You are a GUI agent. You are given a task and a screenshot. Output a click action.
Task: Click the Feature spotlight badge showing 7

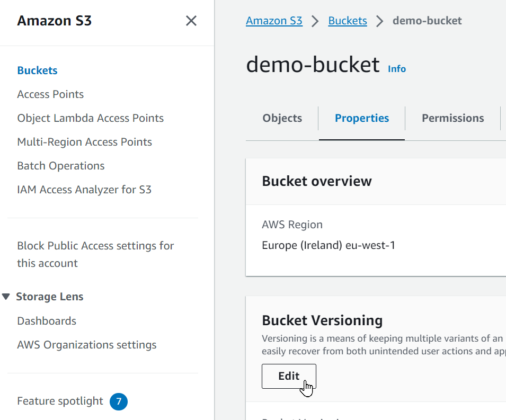tap(119, 401)
